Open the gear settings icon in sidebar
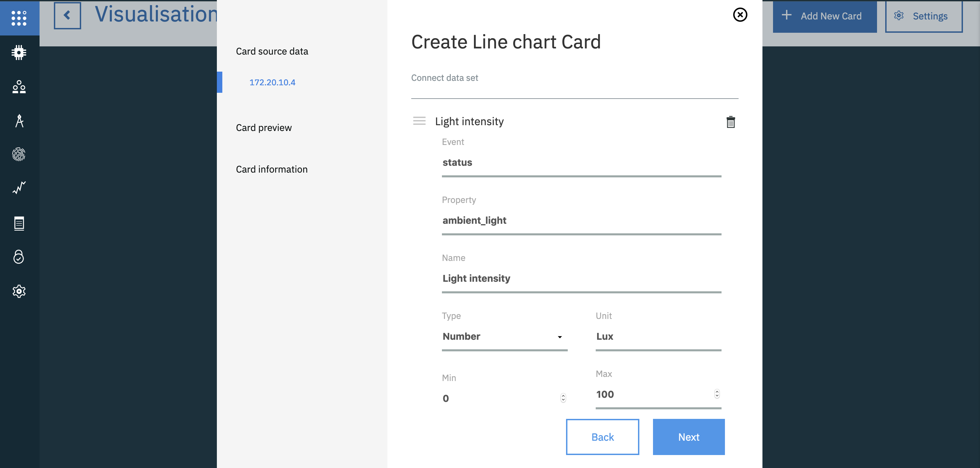The width and height of the screenshot is (980, 468). [x=19, y=291]
